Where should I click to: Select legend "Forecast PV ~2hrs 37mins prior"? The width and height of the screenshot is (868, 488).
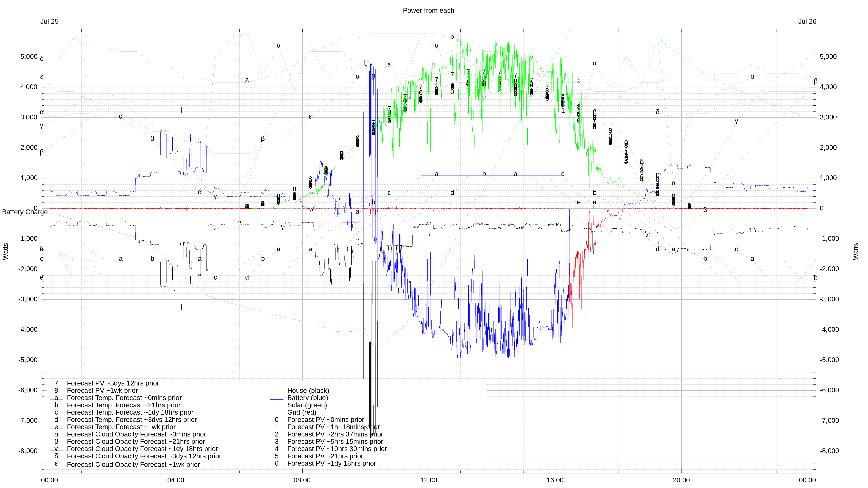click(335, 434)
